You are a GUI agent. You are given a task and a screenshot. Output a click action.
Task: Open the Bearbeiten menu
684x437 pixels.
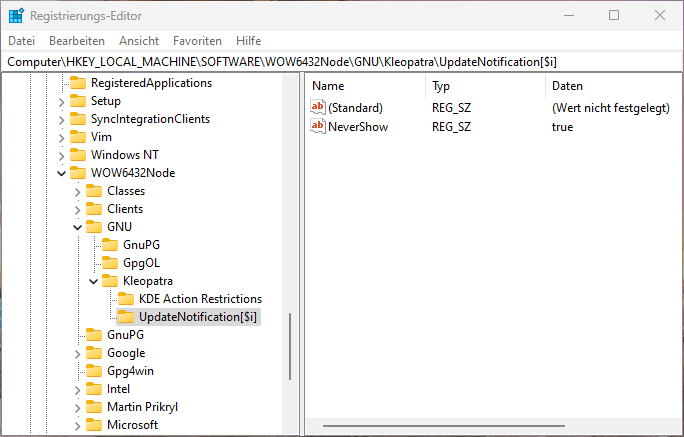point(77,41)
